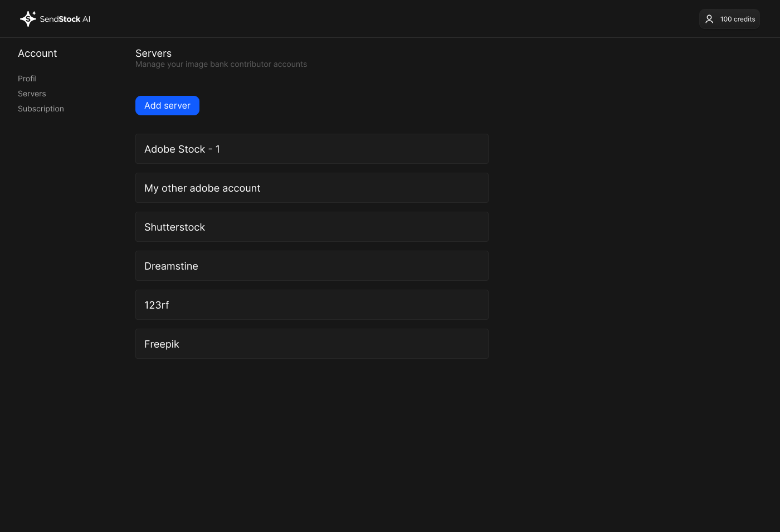This screenshot has width=780, height=532.
Task: Click 'Manage your image bank contributor accounts' subtitle
Action: 221,64
